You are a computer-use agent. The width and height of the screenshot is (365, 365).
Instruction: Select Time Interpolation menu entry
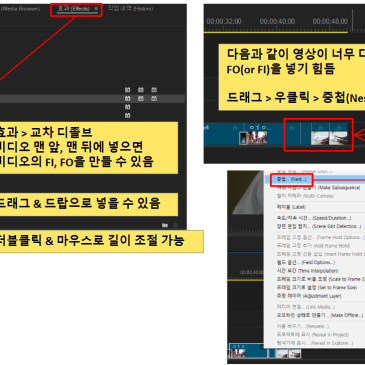(x=307, y=271)
